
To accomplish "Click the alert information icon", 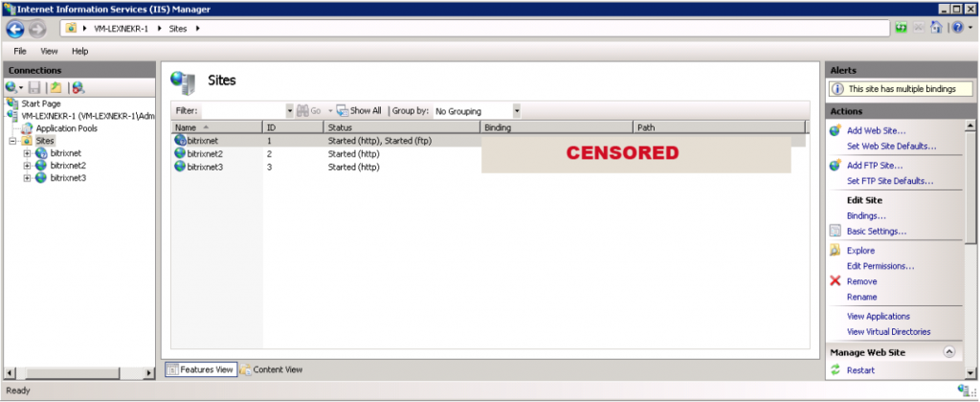I will (837, 89).
